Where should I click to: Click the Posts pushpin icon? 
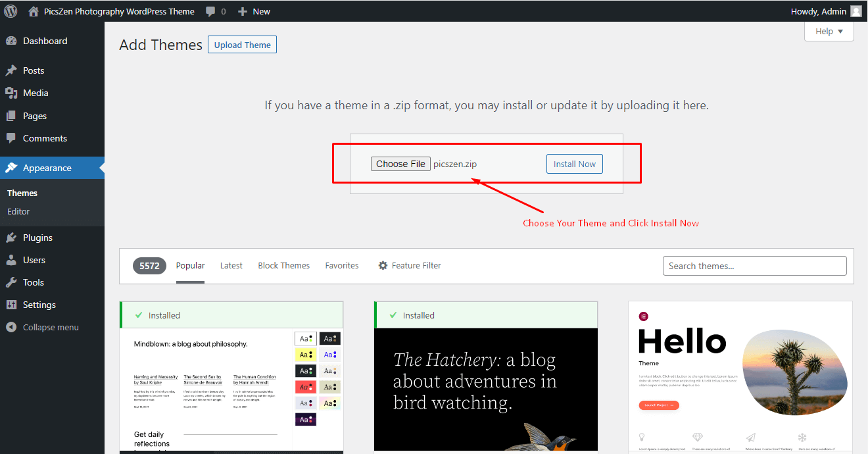point(11,70)
